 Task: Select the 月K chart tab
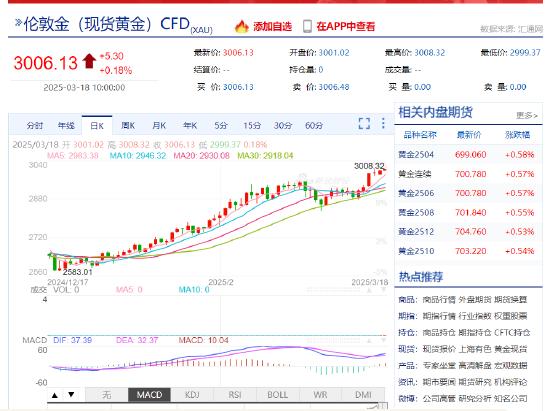click(159, 126)
